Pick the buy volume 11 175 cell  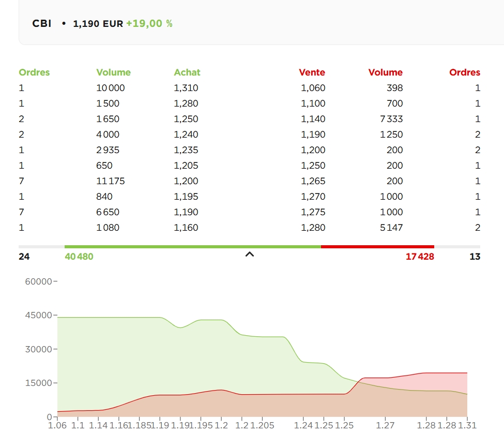point(111,181)
